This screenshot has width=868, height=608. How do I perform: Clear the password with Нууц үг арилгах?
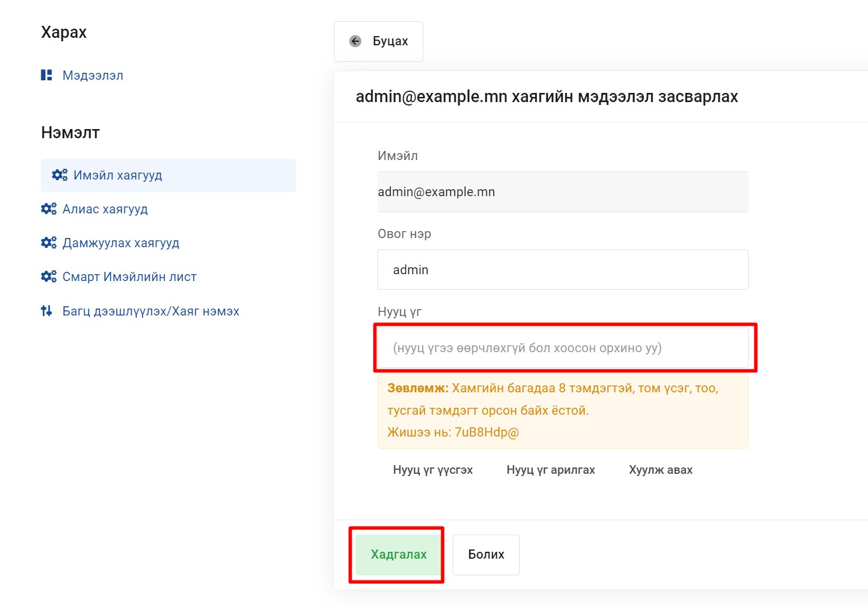(551, 470)
